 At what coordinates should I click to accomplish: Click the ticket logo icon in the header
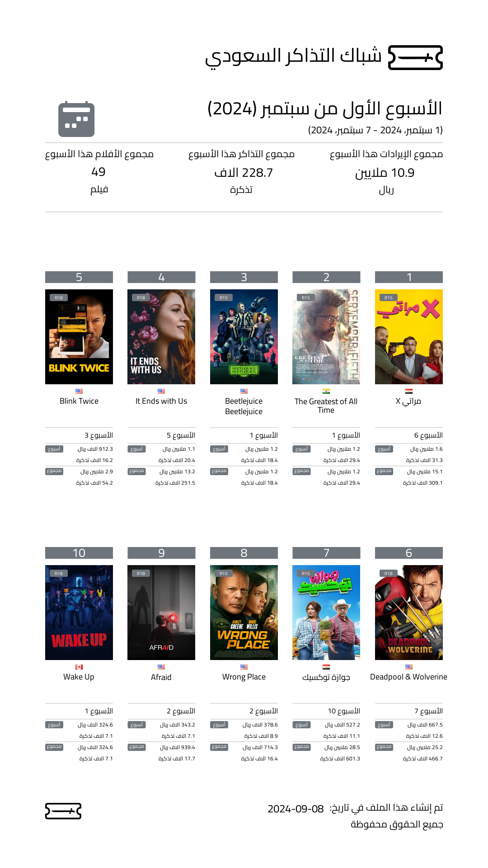point(415,57)
